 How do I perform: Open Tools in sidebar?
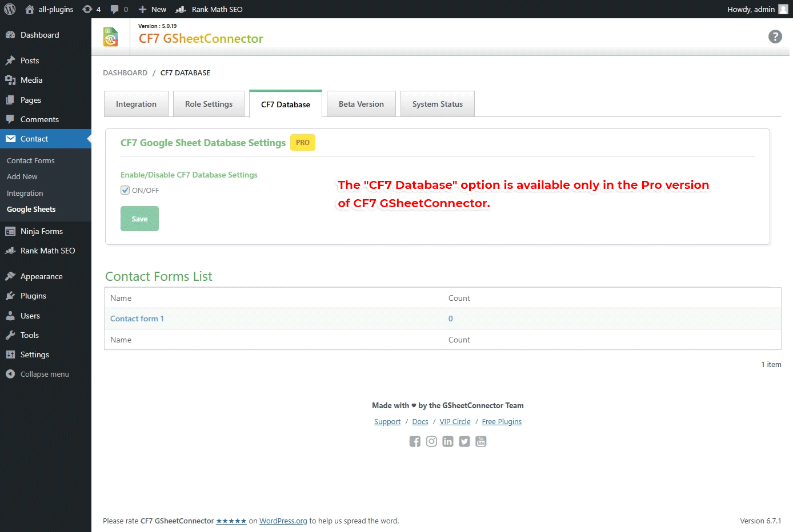tap(46, 335)
